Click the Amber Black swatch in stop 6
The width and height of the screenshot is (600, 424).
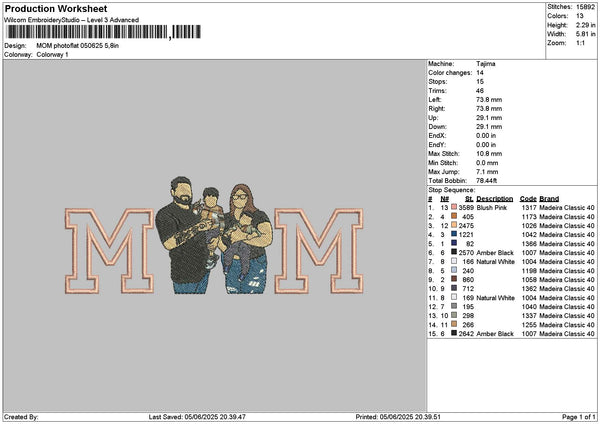pyautogui.click(x=454, y=252)
